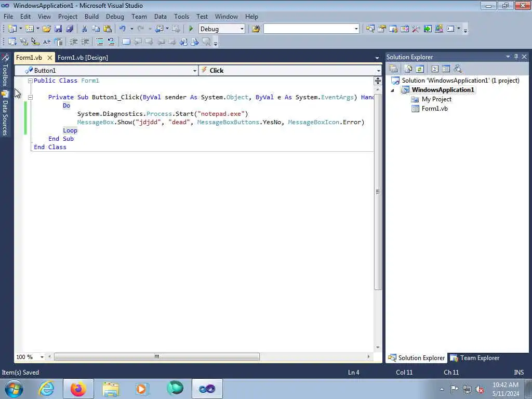The image size is (532, 399).
Task: Click the editor split-window handle above scrollbar
Action: [x=378, y=81]
